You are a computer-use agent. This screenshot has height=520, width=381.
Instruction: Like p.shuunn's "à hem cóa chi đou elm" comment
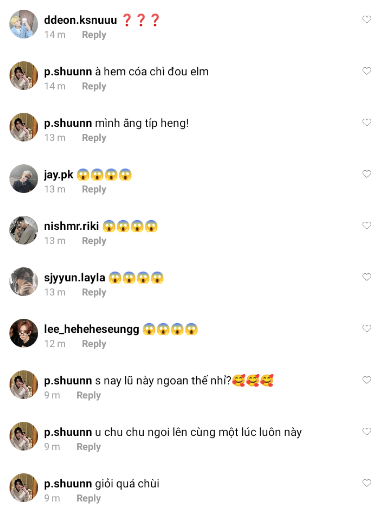click(x=366, y=71)
